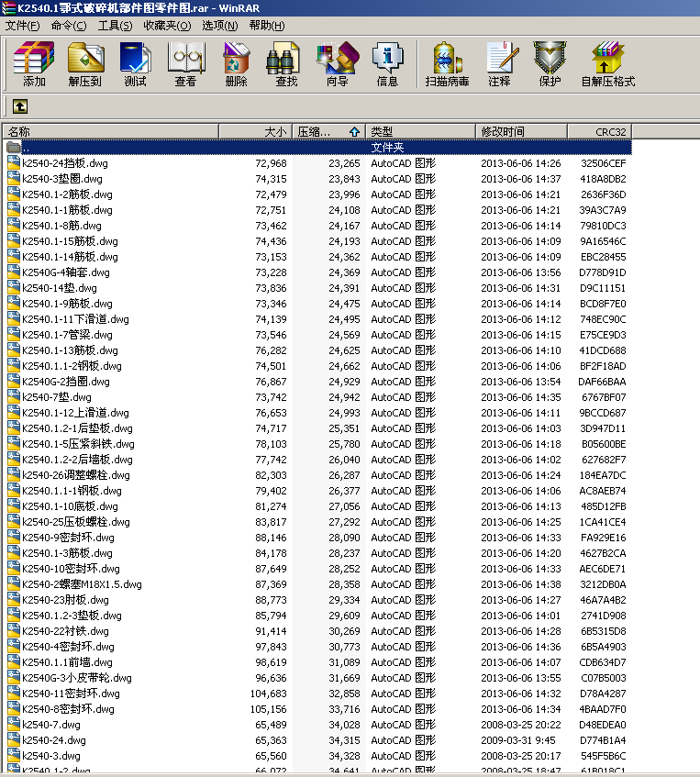Open the Options (选项) menu
This screenshot has height=777, width=700.
(219, 26)
